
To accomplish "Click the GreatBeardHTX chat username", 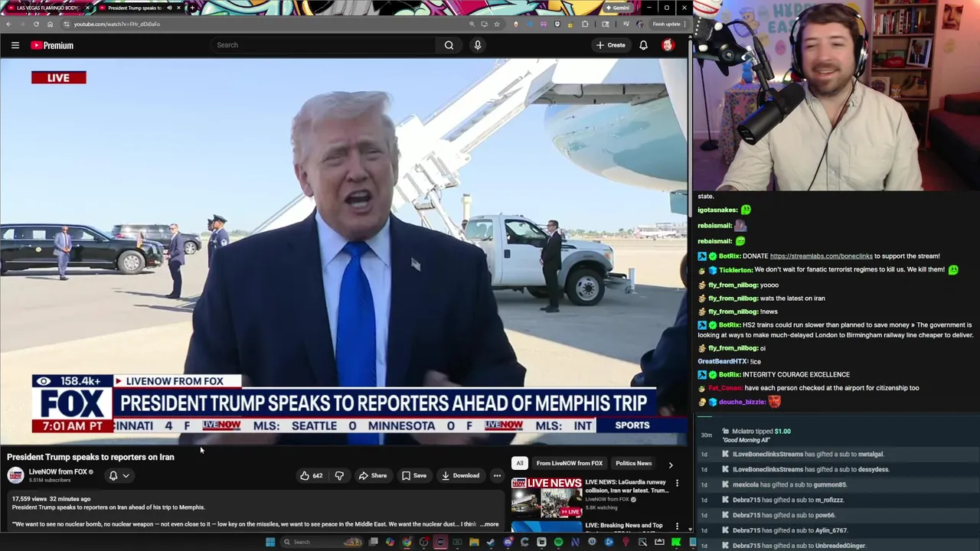I will pos(723,361).
